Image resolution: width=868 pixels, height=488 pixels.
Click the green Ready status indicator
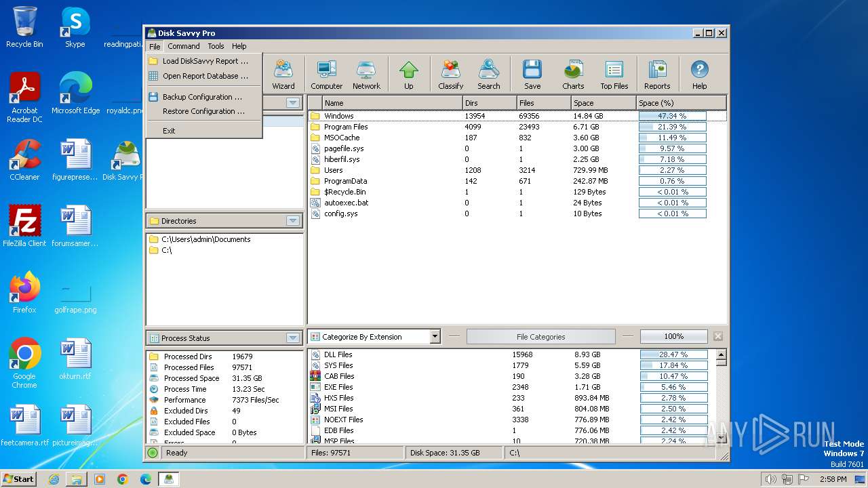coord(153,453)
